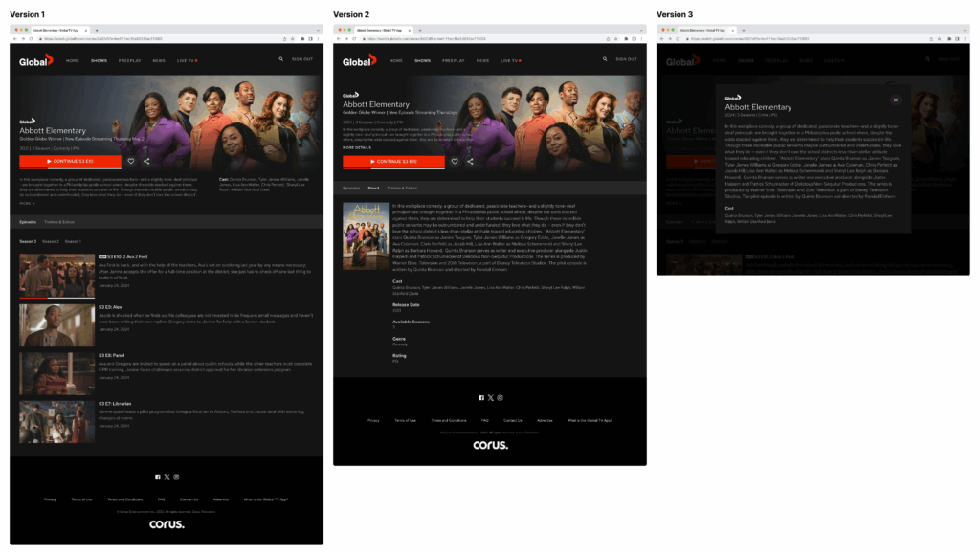
Task: Click the heart favorite icon in Version 2
Action: pyautogui.click(x=455, y=161)
